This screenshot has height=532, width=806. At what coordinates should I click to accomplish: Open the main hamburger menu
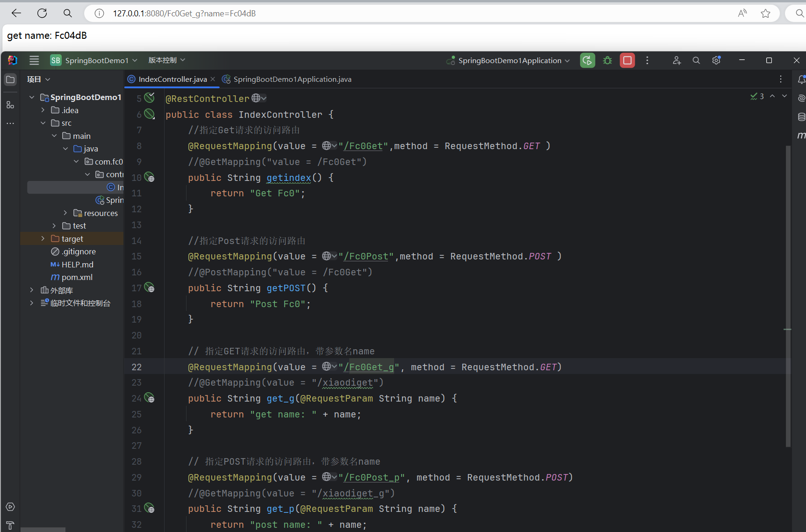coord(34,60)
